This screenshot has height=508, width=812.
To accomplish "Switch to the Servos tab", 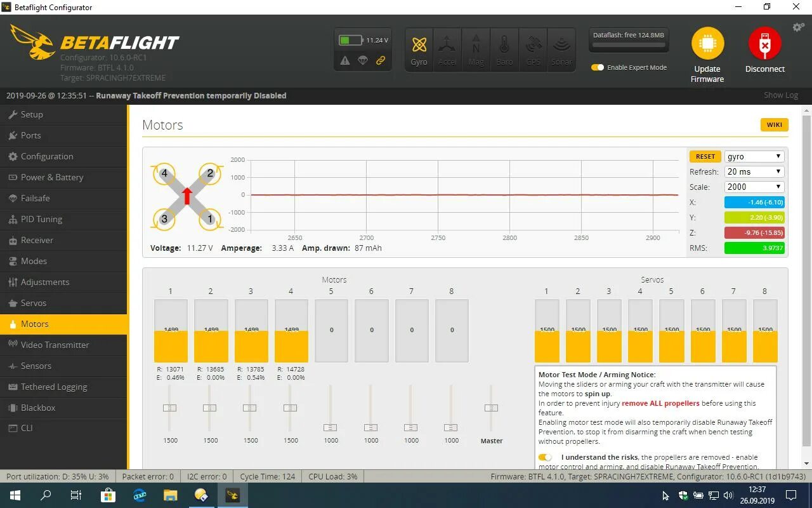I will [63, 303].
